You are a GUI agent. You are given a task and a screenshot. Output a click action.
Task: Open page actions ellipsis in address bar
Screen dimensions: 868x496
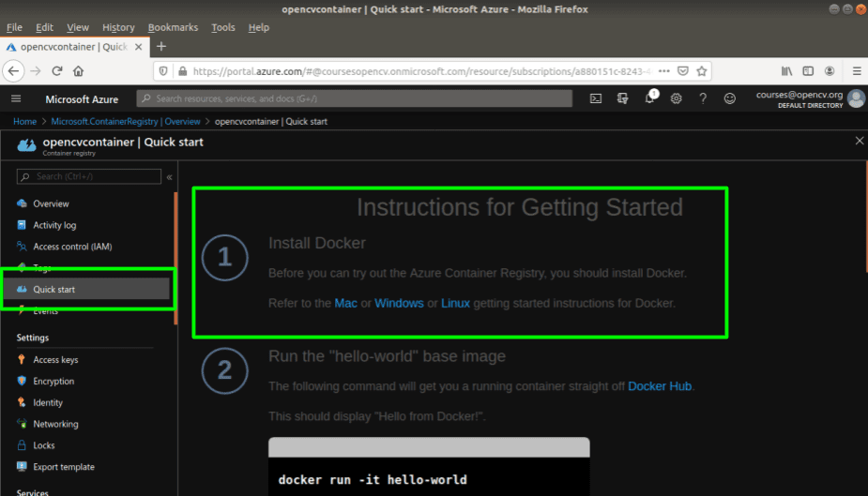point(664,70)
